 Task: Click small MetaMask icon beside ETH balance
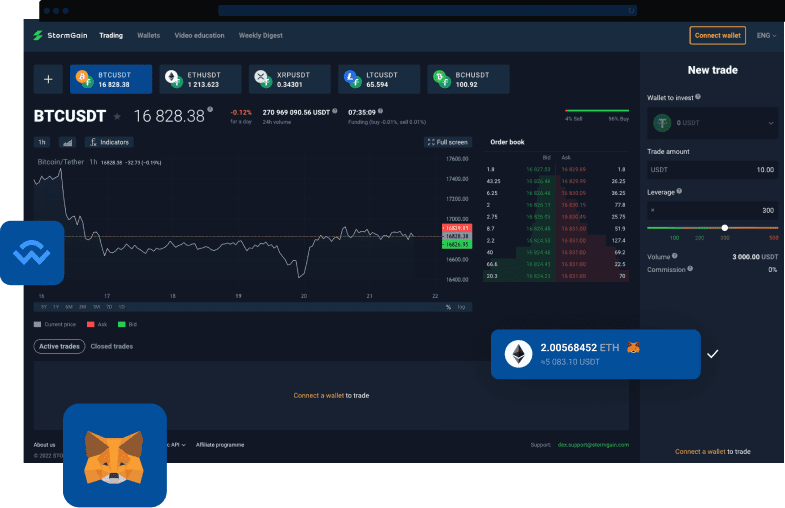[633, 347]
